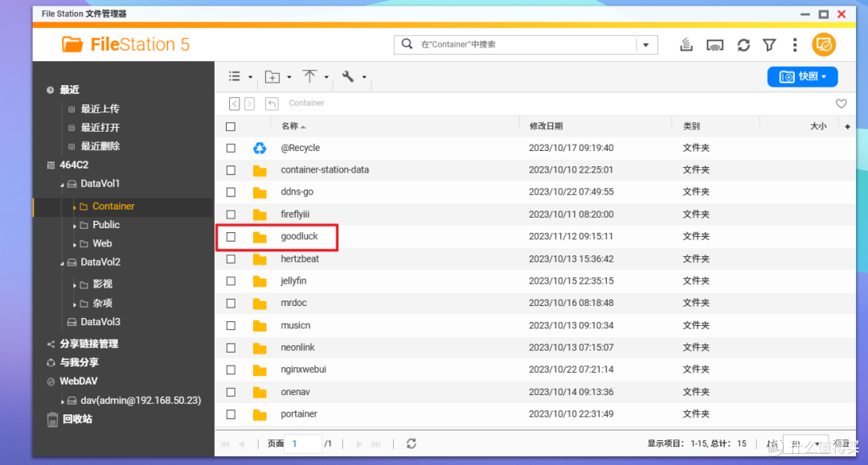Click the parent folder up icon
The image size is (868, 465).
point(272,104)
